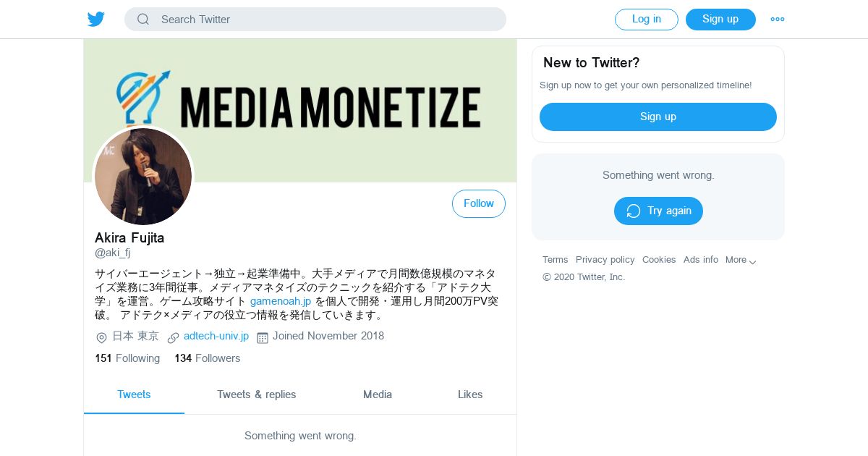This screenshot has height=456, width=868.
Task: Focus the Search Twitter field
Action: click(325, 20)
